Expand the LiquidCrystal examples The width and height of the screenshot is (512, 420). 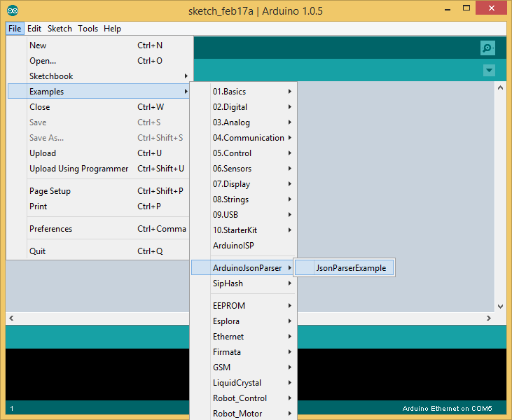[243, 382]
